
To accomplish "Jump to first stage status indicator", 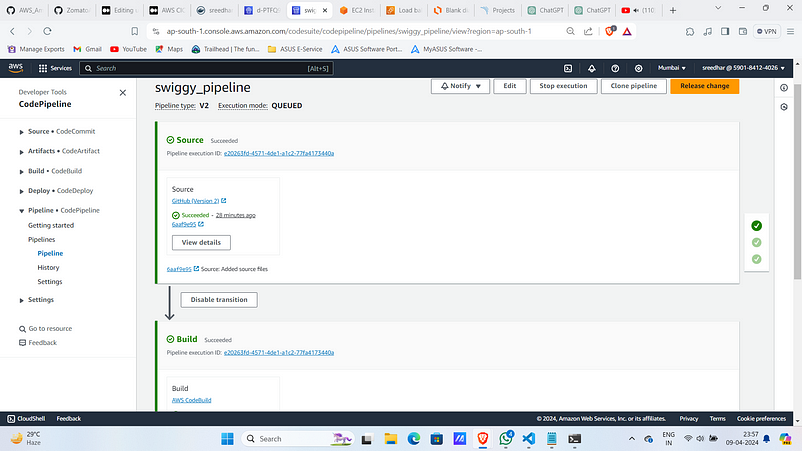I will click(756, 226).
